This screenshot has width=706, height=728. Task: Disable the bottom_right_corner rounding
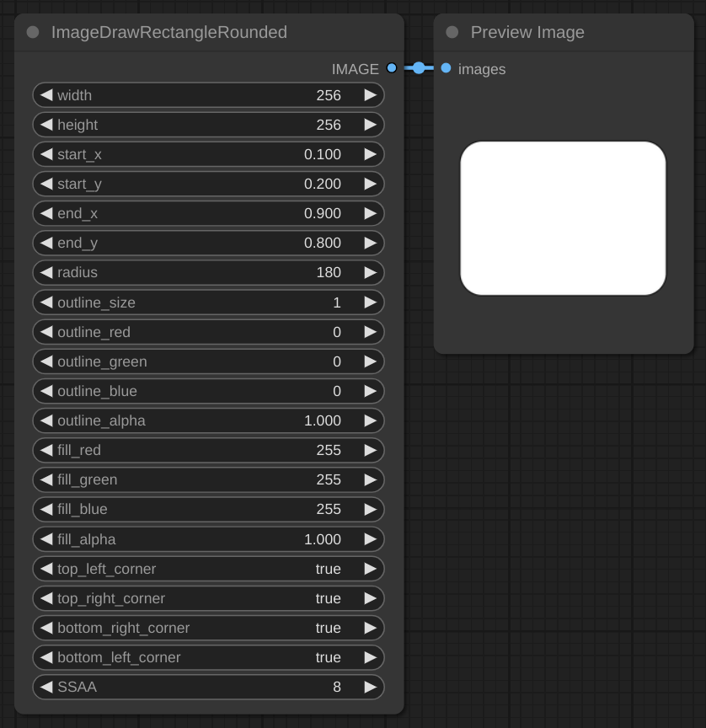[208, 628]
